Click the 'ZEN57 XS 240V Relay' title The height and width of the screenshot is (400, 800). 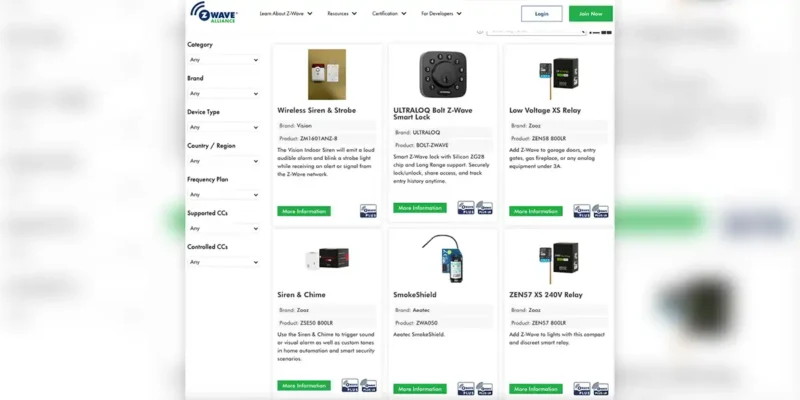546,295
